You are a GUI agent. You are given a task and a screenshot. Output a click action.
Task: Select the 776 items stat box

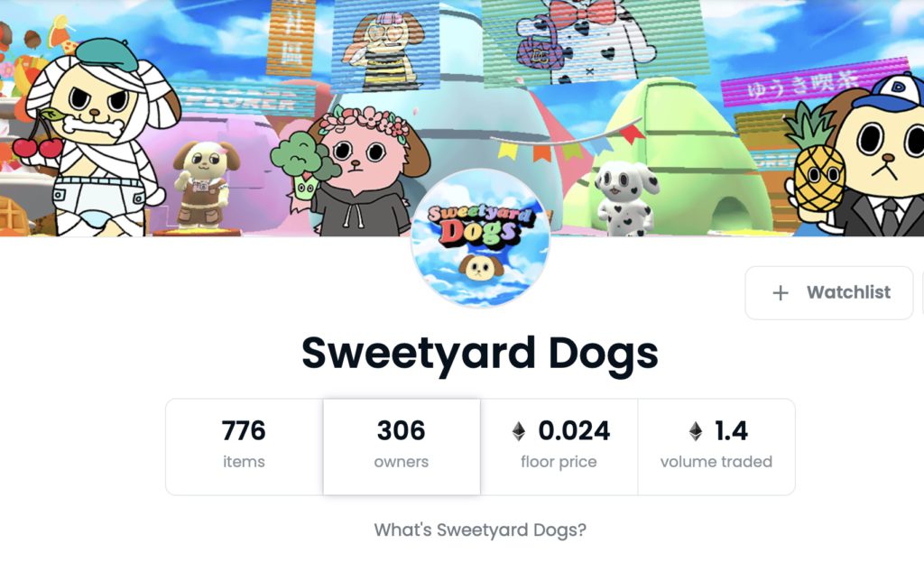244,447
